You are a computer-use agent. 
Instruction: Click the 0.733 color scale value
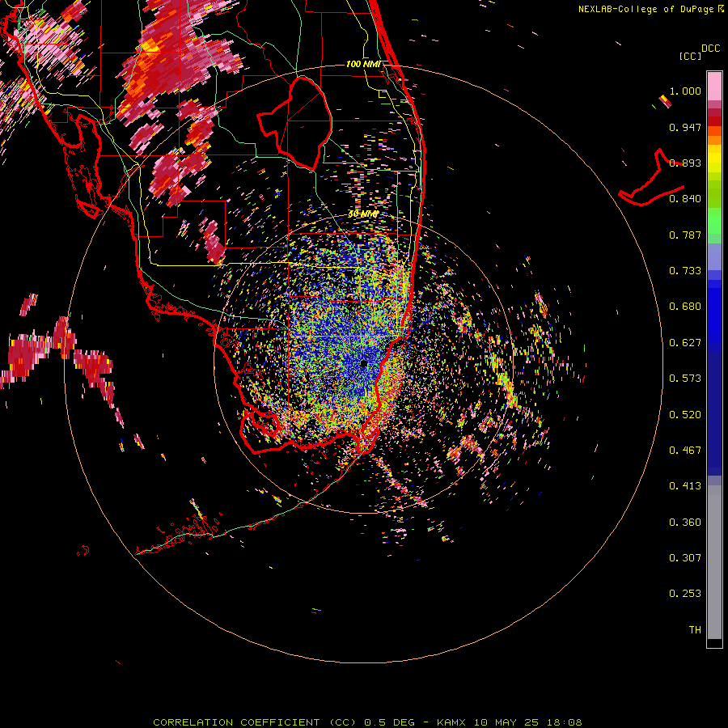(x=685, y=271)
